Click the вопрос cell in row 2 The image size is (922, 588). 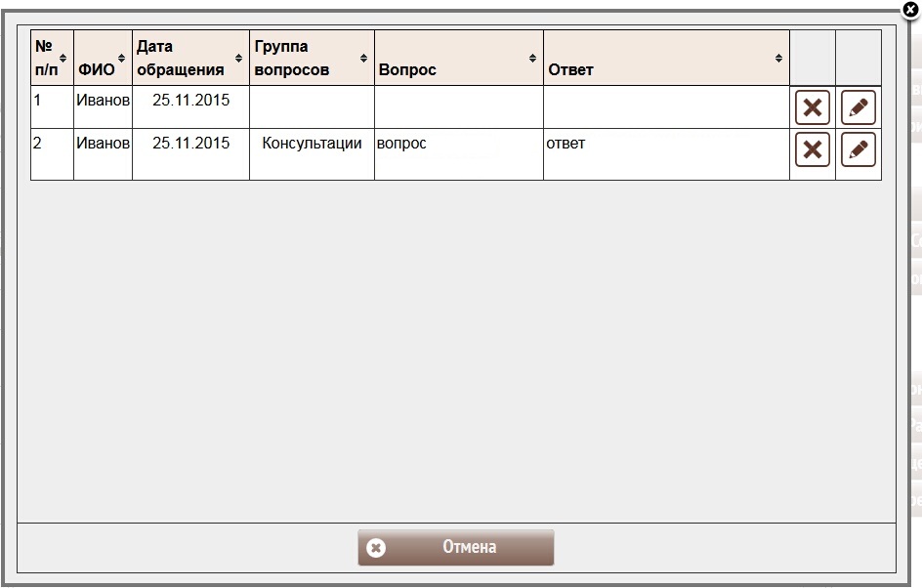402,144
